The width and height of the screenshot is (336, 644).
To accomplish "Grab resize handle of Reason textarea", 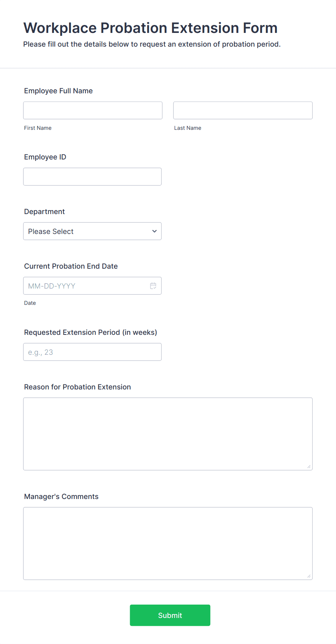I will (309, 467).
